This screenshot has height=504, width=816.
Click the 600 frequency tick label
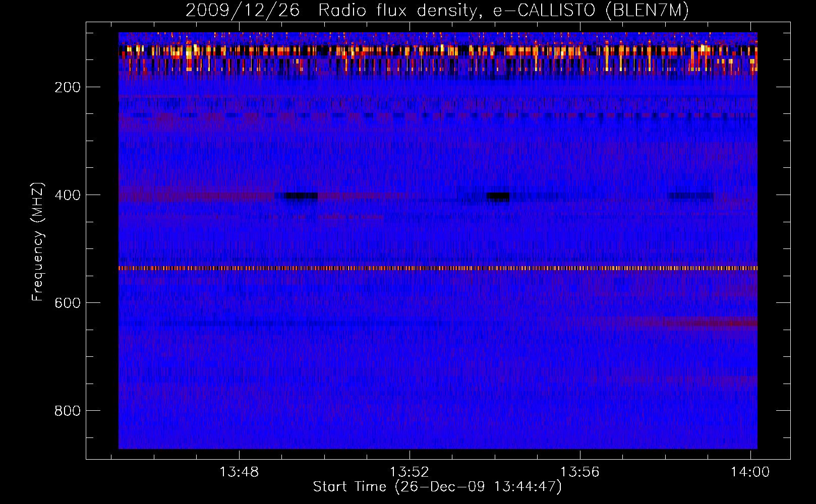coord(68,303)
